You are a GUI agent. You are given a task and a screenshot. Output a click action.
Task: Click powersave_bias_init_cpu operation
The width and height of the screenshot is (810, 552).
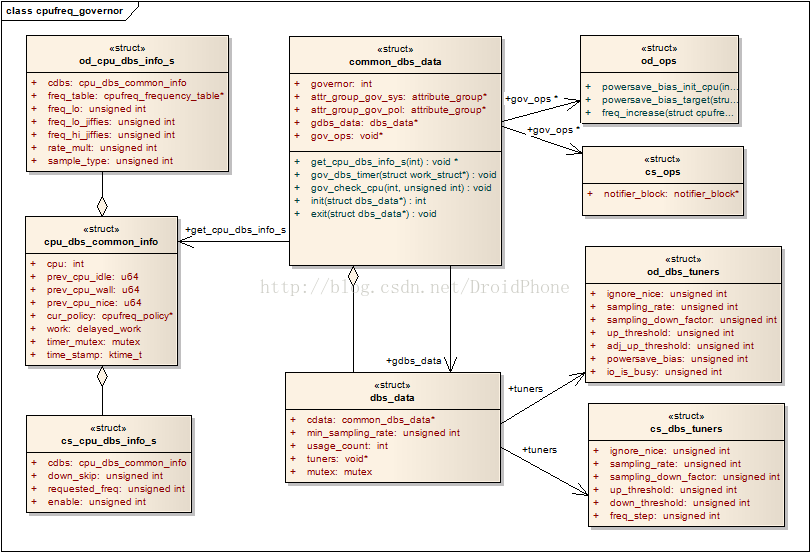pos(669,87)
